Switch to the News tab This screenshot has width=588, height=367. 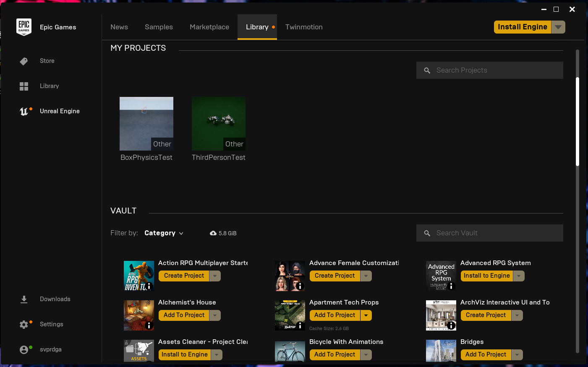coord(119,27)
